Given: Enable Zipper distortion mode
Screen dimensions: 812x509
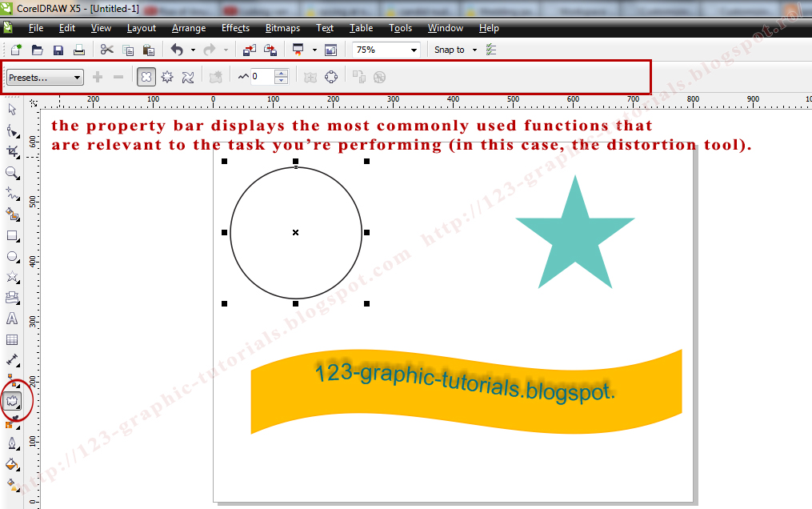Looking at the screenshot, I should pyautogui.click(x=166, y=76).
